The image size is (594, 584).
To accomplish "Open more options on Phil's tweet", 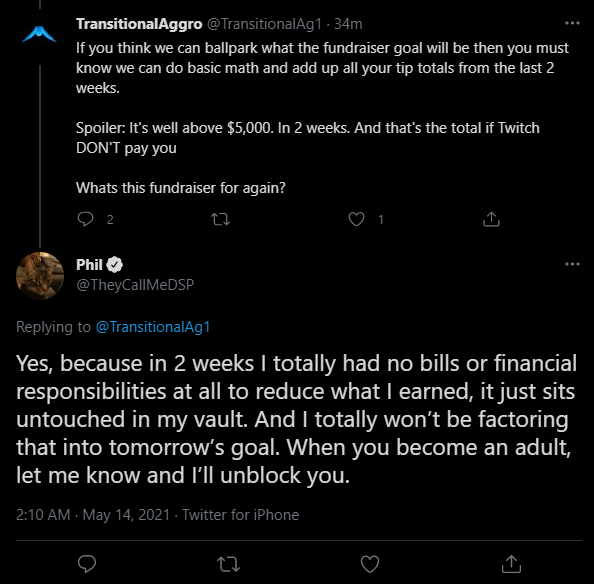I will (572, 264).
